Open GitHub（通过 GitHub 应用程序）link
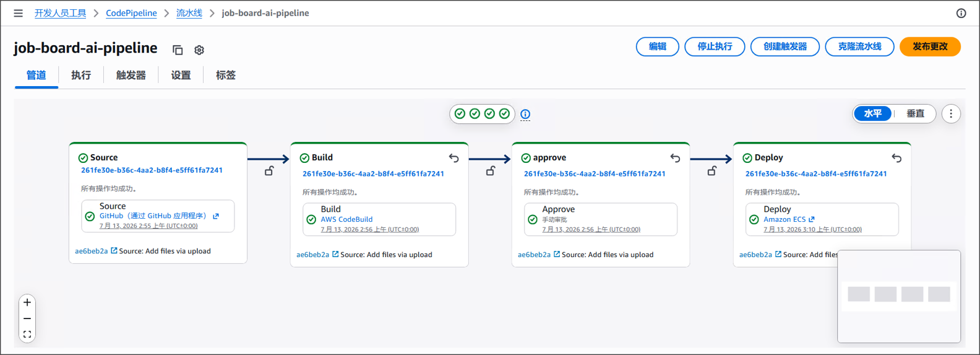 [153, 216]
